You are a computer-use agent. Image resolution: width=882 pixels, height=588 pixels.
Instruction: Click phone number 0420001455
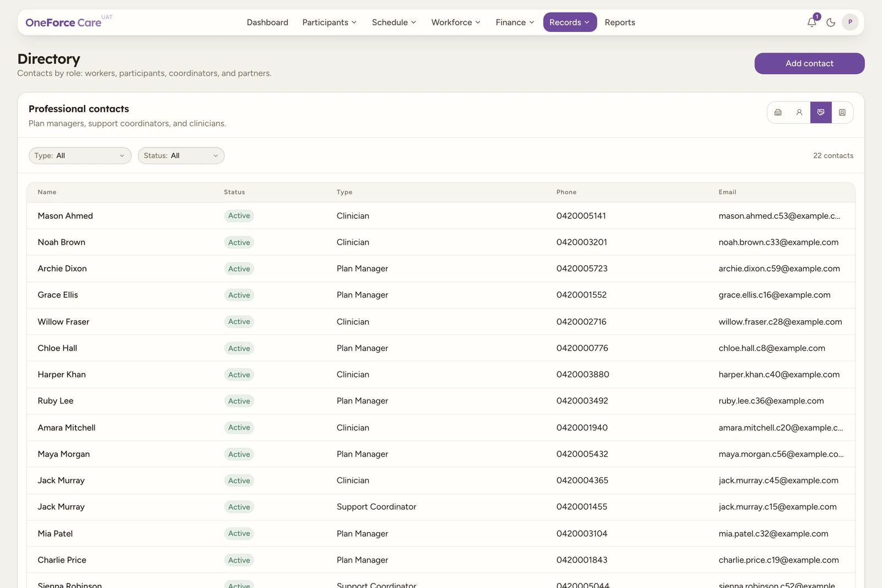582,507
